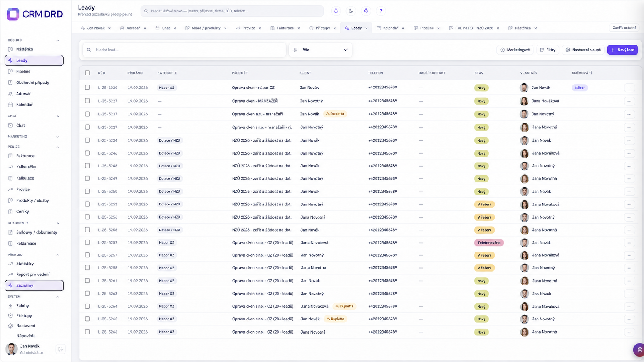The image size is (644, 362).
Task: Check the box for lead L-25-1030
Action: point(87,87)
